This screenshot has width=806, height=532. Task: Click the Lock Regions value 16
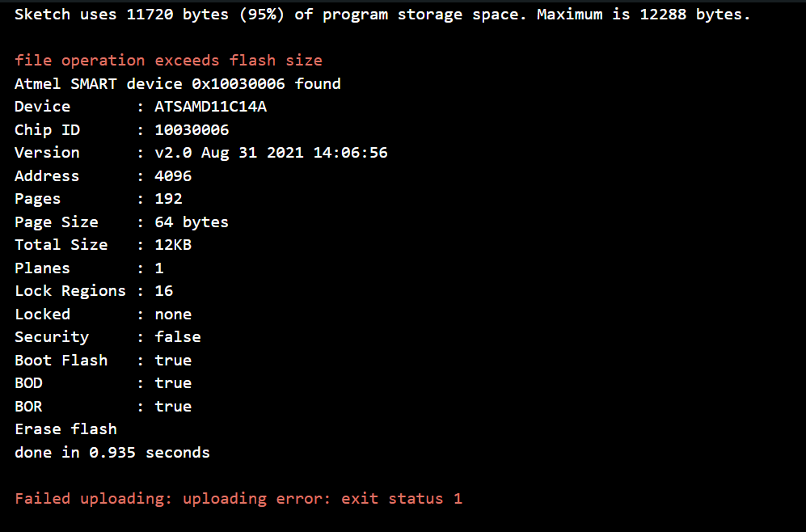[x=164, y=291]
